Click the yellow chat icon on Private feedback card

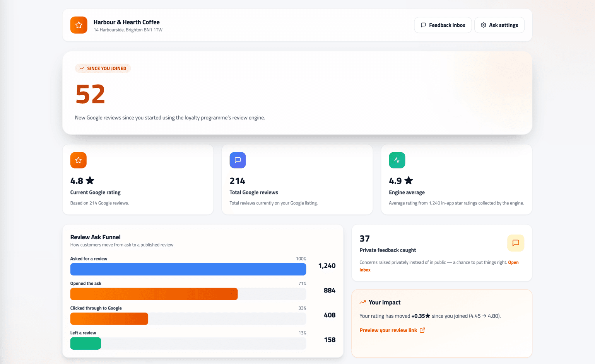(516, 243)
